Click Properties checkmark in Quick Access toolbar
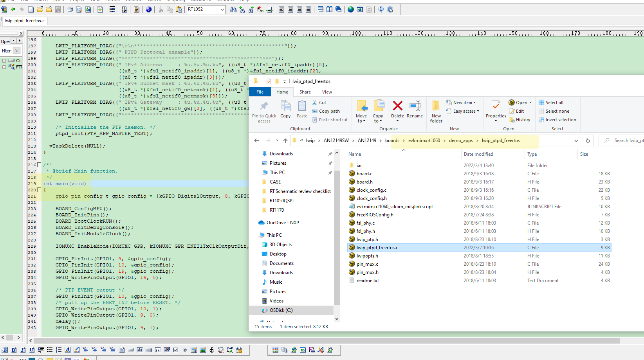This screenshot has width=644, height=360. (x=269, y=81)
